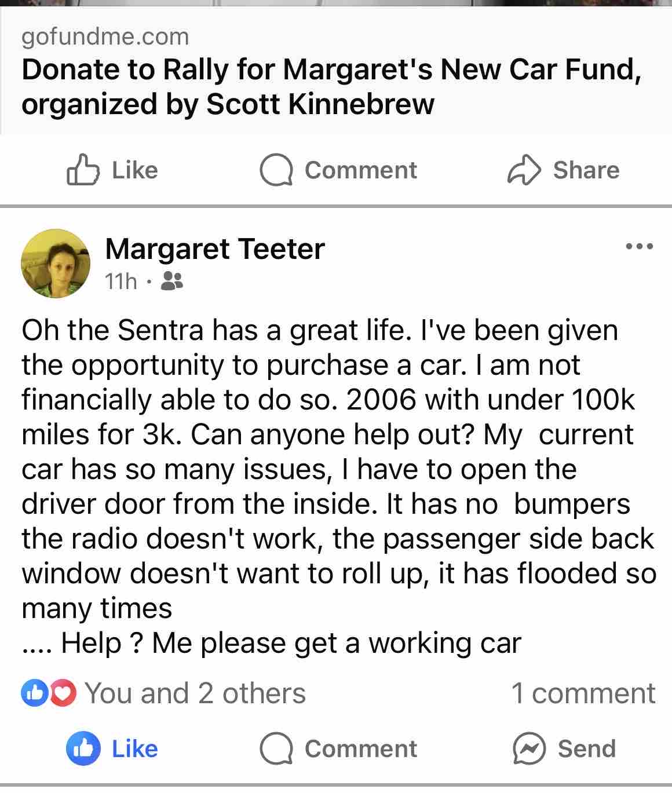Click the friends audience privacy icon
The height and width of the screenshot is (793, 672).
click(172, 282)
